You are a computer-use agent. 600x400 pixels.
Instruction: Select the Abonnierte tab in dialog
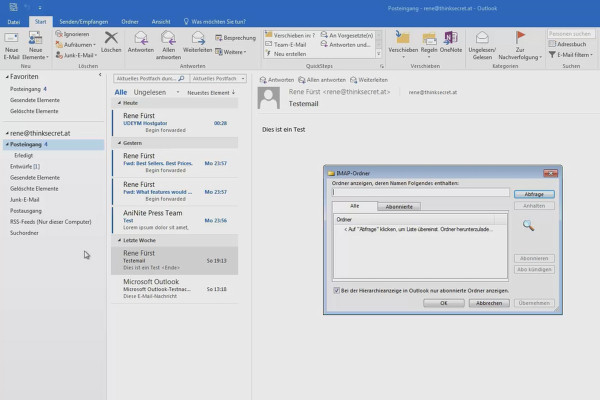coord(399,207)
